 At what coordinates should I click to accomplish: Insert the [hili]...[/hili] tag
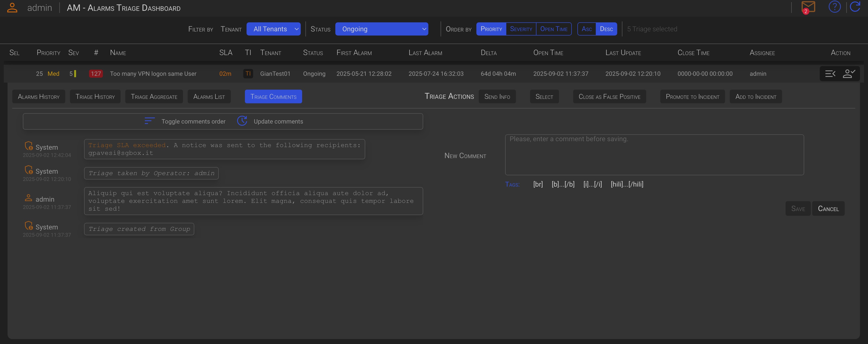click(x=627, y=184)
